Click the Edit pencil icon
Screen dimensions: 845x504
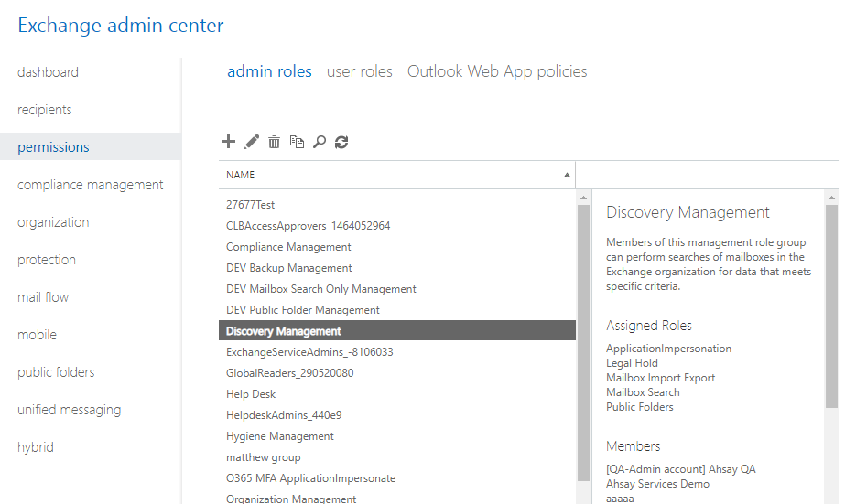(x=252, y=142)
